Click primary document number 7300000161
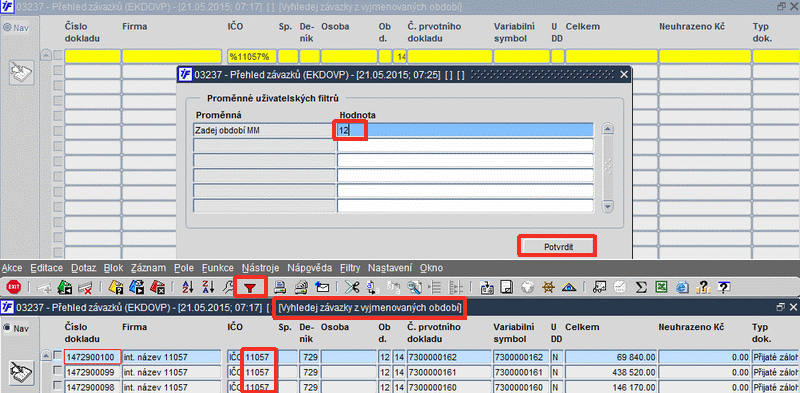 [449, 372]
